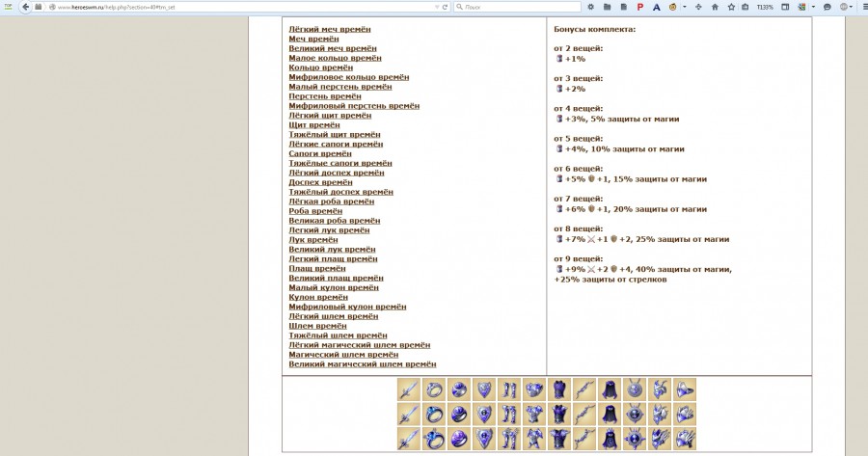Select the bottom-row mithril ring icon with blue gem
868x456 pixels.
tap(433, 439)
